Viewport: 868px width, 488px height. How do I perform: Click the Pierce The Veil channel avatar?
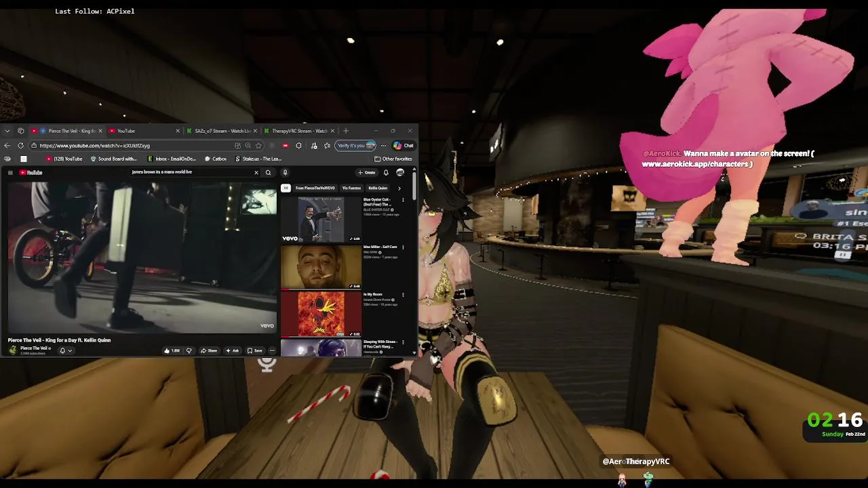click(x=12, y=350)
